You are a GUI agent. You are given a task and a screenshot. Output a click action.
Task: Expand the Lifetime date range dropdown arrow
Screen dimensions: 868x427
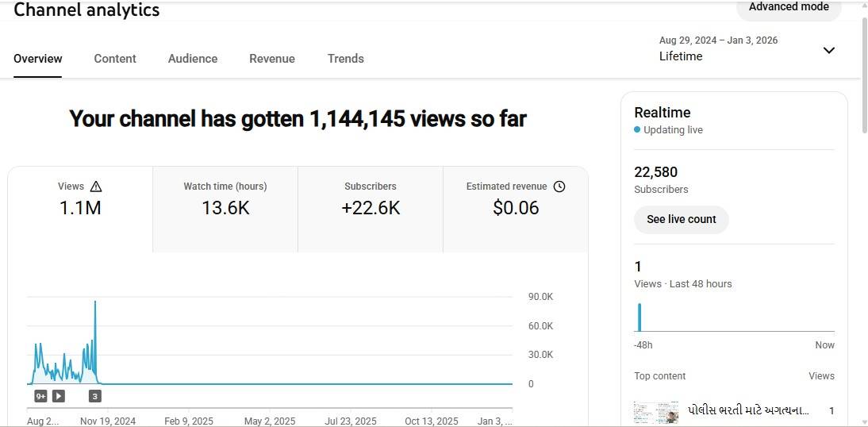(828, 50)
